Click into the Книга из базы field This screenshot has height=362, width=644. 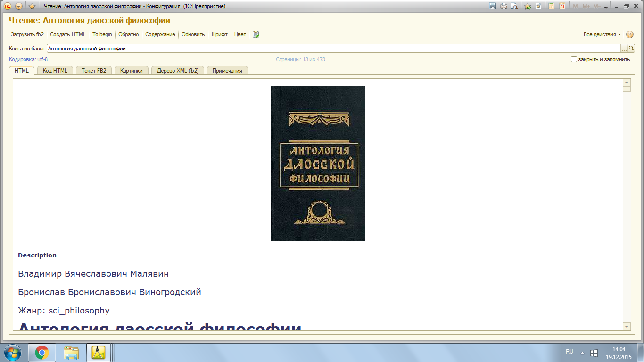point(333,49)
